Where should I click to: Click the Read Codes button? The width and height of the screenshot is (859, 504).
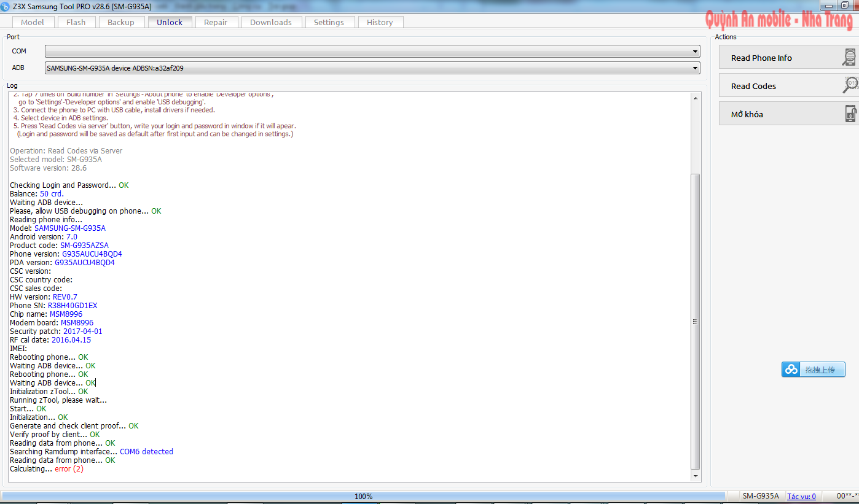(788, 86)
